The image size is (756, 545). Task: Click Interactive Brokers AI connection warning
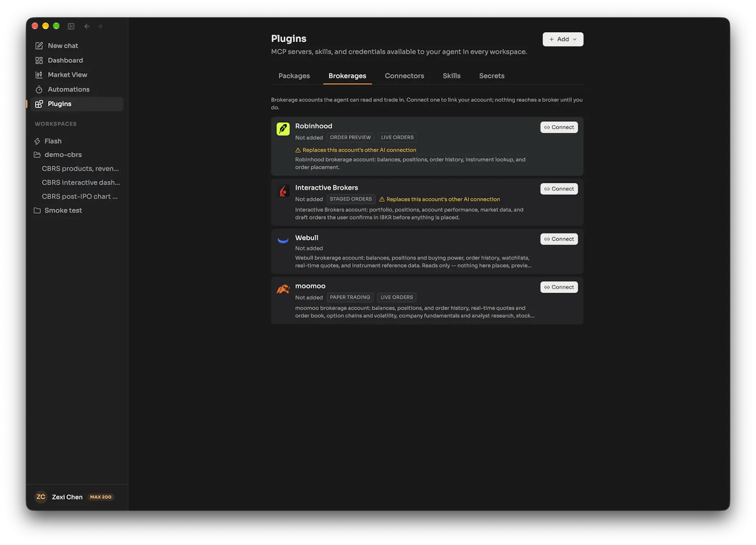tap(439, 199)
